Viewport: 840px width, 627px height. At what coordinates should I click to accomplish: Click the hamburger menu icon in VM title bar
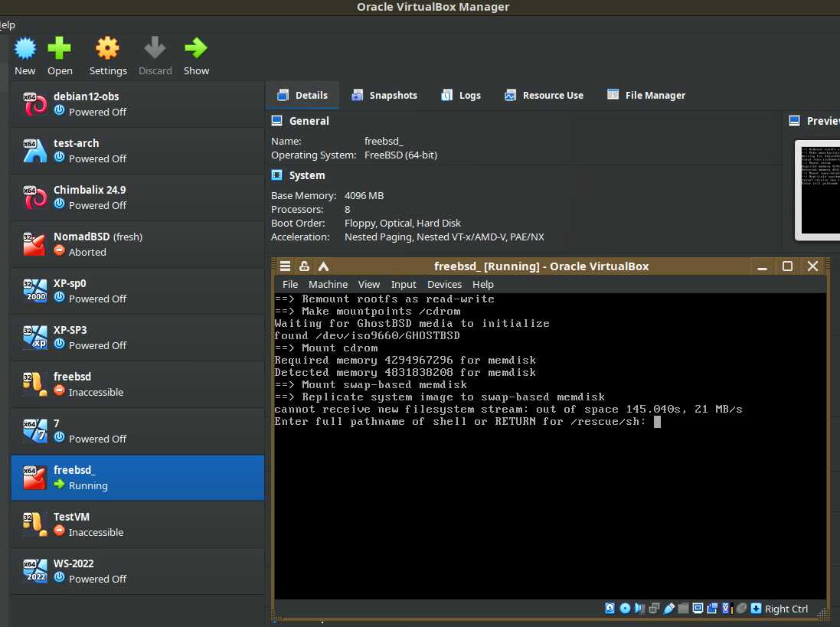285,266
